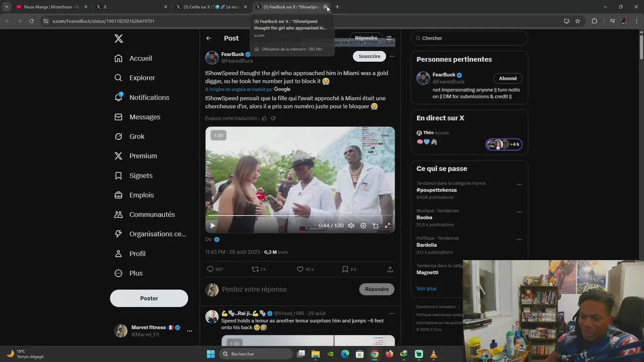
Task: Click the X logo above the sidebar
Action: coord(119,39)
